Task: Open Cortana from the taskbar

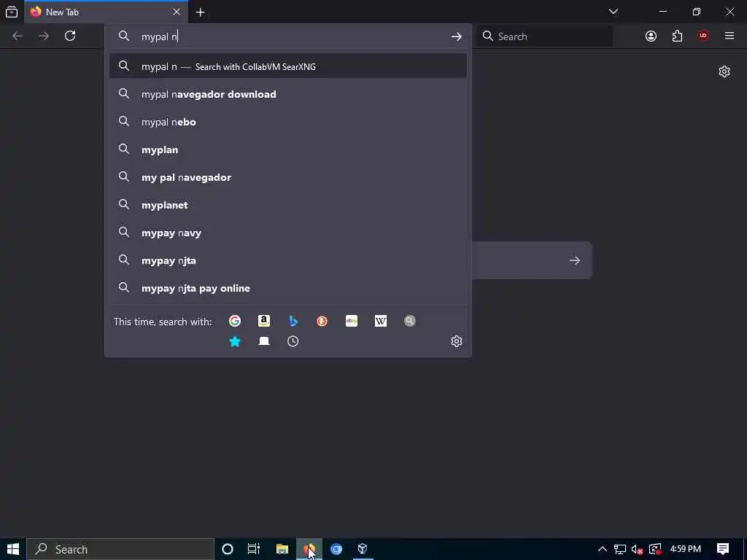Action: [x=228, y=549]
